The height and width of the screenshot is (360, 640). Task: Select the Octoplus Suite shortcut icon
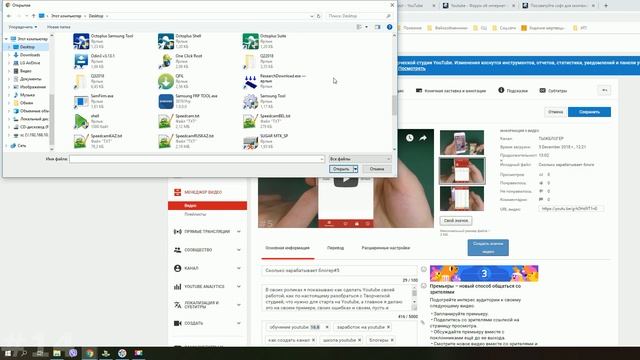click(x=250, y=41)
